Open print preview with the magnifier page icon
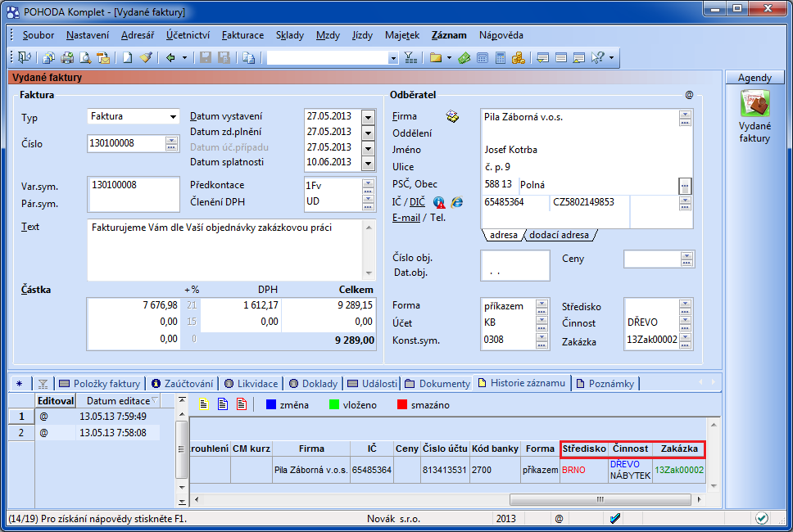793x532 pixels. 85,57
